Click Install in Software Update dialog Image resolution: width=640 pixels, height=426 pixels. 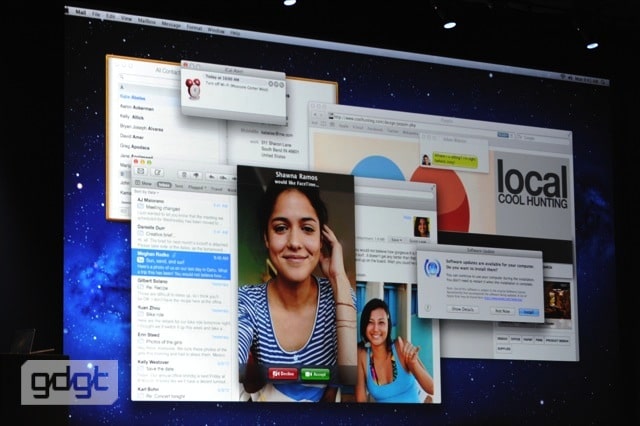(x=529, y=312)
